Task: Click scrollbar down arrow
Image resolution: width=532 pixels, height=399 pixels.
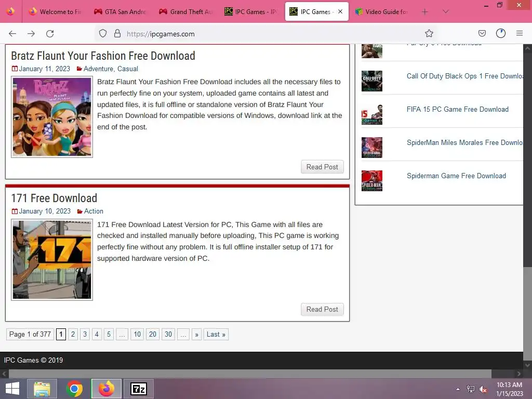Action: point(528,365)
